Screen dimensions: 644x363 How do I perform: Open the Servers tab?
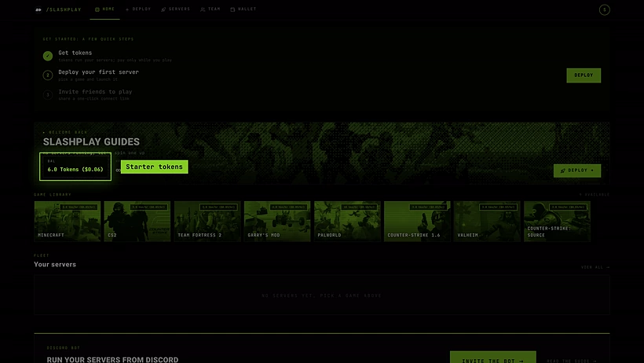point(176,9)
